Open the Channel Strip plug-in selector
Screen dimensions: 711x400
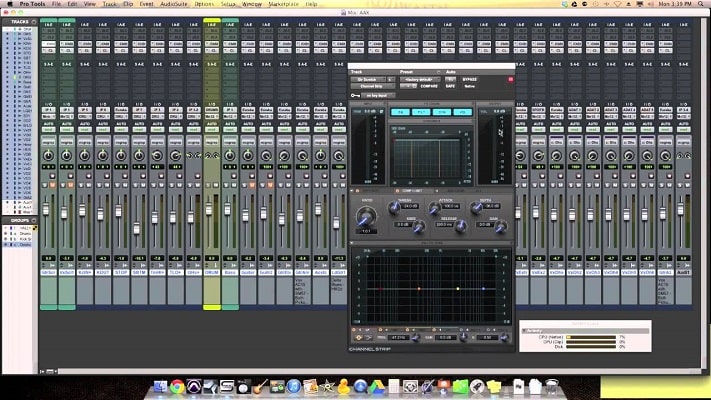point(373,86)
